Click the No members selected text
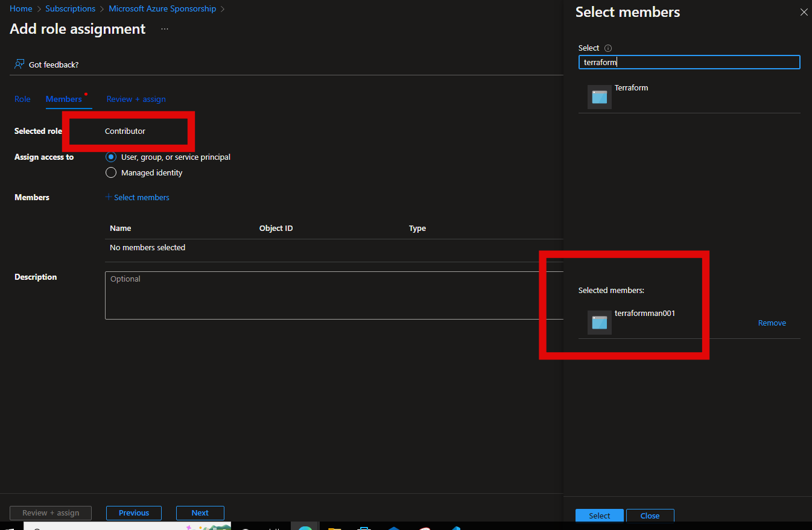The image size is (812, 530). click(x=148, y=248)
